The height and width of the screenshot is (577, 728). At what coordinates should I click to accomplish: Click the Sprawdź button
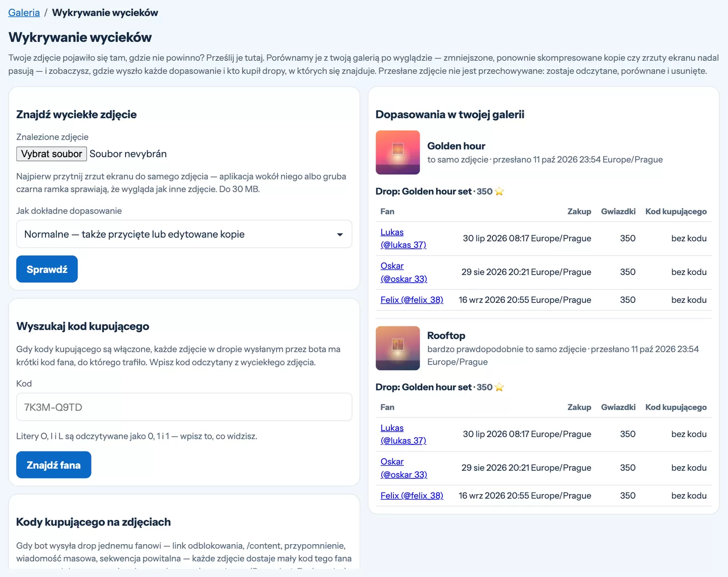point(47,269)
